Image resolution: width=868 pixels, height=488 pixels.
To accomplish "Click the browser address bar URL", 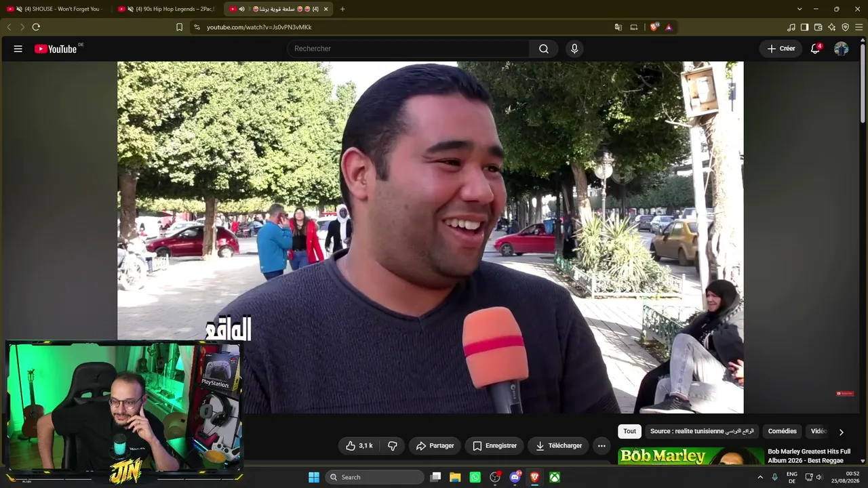I will (x=259, y=27).
